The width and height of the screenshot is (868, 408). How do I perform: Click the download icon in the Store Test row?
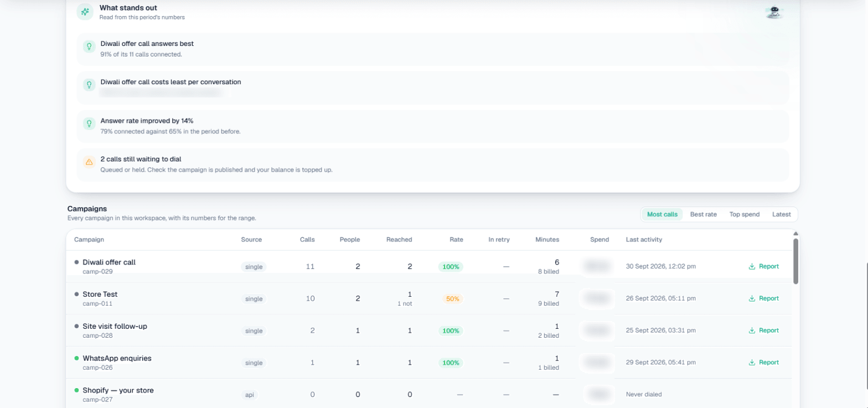(752, 298)
